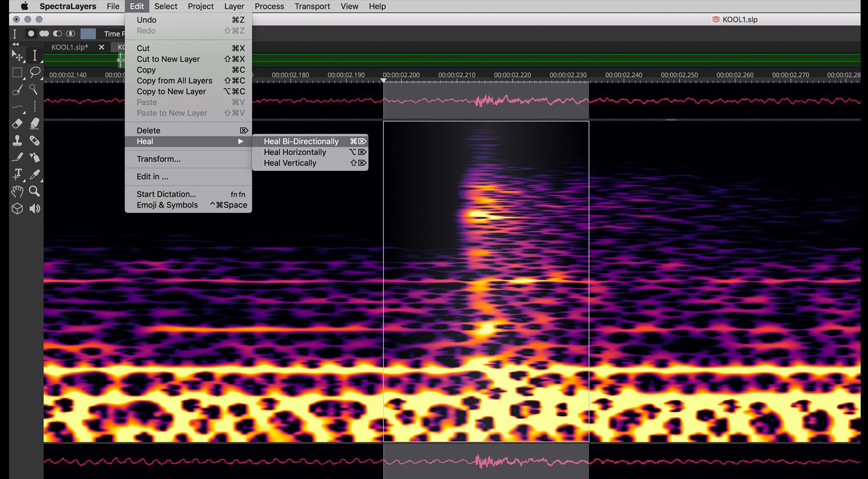Switch to the KOOL1.slp* document tab
This screenshot has height=479, width=868.
click(x=70, y=47)
